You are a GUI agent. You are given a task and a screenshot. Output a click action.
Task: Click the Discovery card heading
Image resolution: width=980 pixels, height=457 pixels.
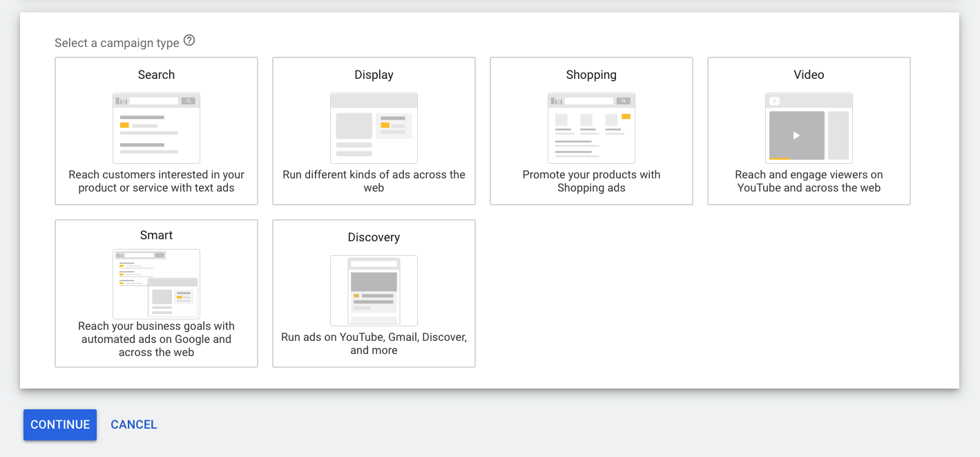(x=374, y=237)
